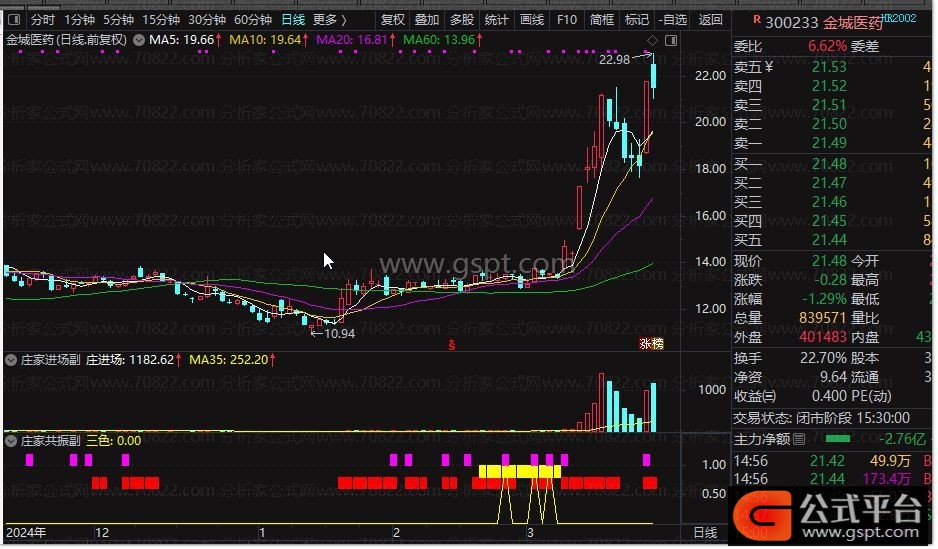Click the R margin-trading icon beside 300233
Viewport: 938px width, 549px height.
point(757,20)
